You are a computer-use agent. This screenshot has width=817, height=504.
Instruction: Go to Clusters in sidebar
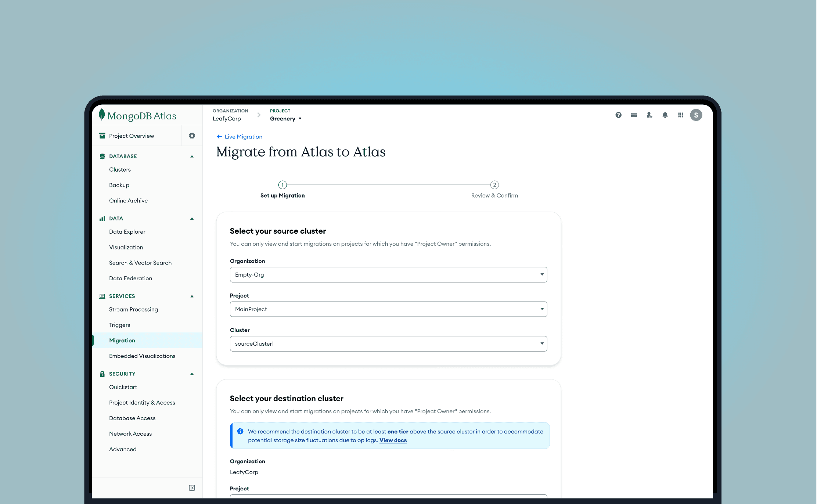[120, 169]
